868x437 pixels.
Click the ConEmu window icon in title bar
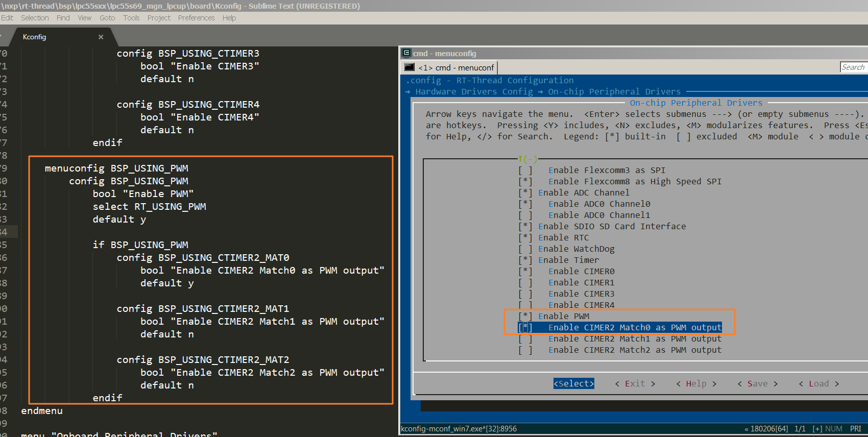(406, 53)
